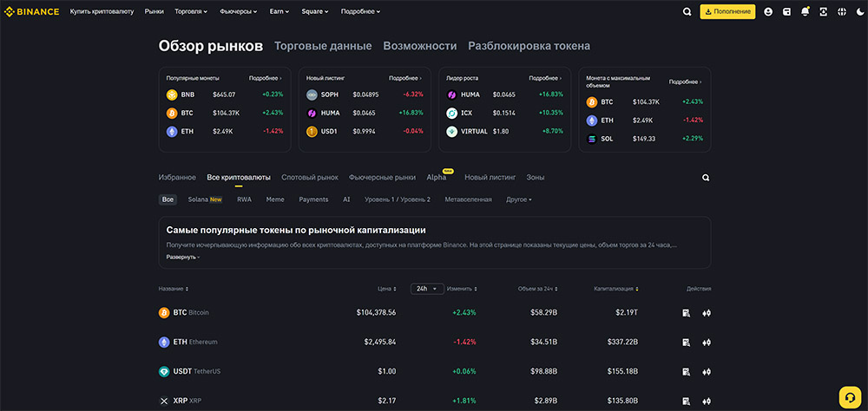Search markets with the table magnifier icon
Image resolution: width=868 pixels, height=411 pixels.
(706, 178)
